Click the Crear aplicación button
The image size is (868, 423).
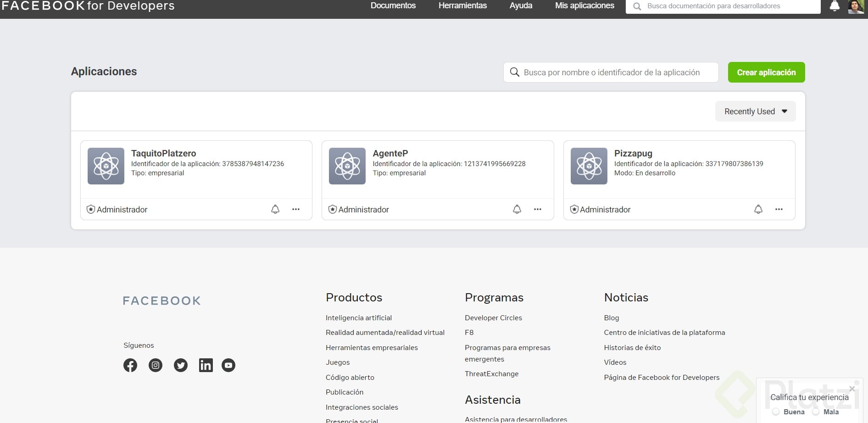pyautogui.click(x=766, y=72)
